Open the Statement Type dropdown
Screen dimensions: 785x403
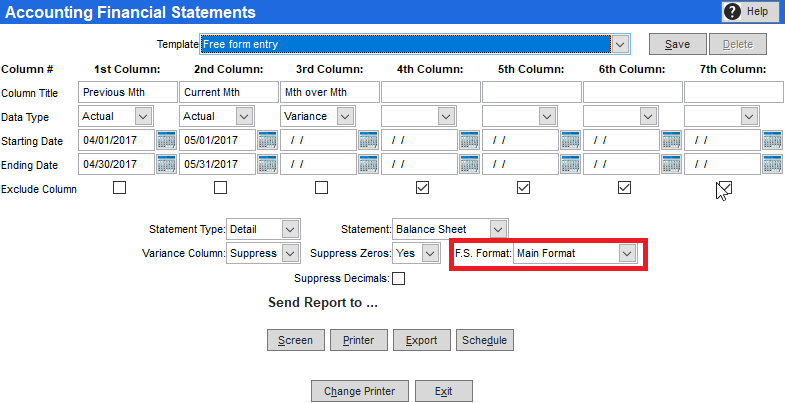[x=290, y=229]
